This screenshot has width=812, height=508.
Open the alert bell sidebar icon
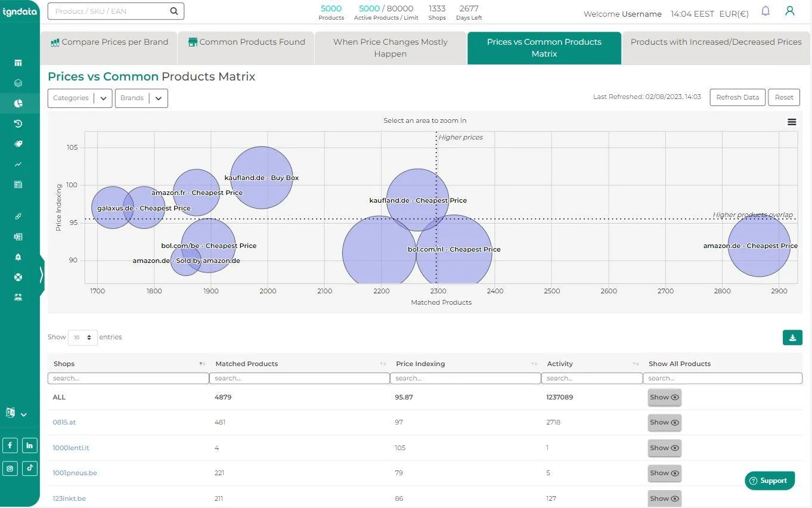[x=18, y=257]
